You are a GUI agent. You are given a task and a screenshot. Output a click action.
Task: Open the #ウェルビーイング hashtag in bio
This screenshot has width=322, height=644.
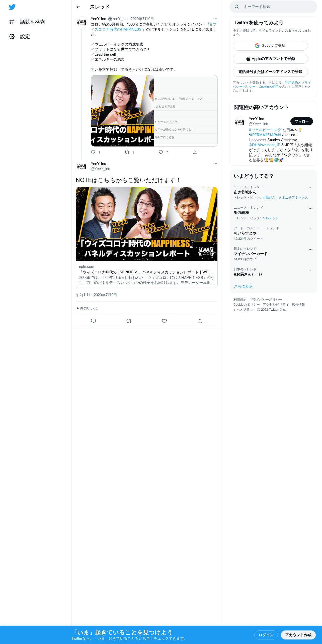click(x=265, y=130)
